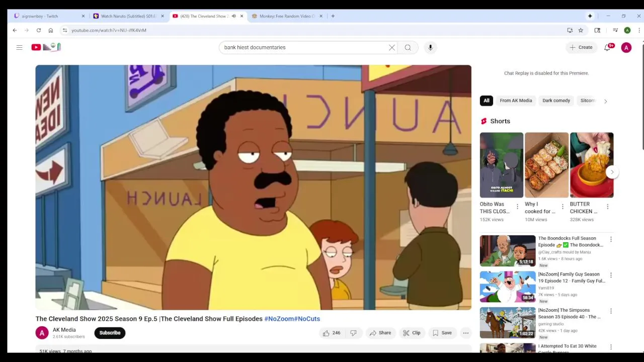This screenshot has height=362, width=644.
Task: Subscribe to AK Media
Action: [x=110, y=333]
